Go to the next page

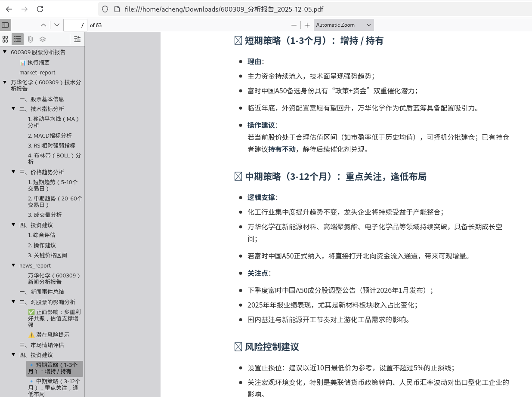57,25
